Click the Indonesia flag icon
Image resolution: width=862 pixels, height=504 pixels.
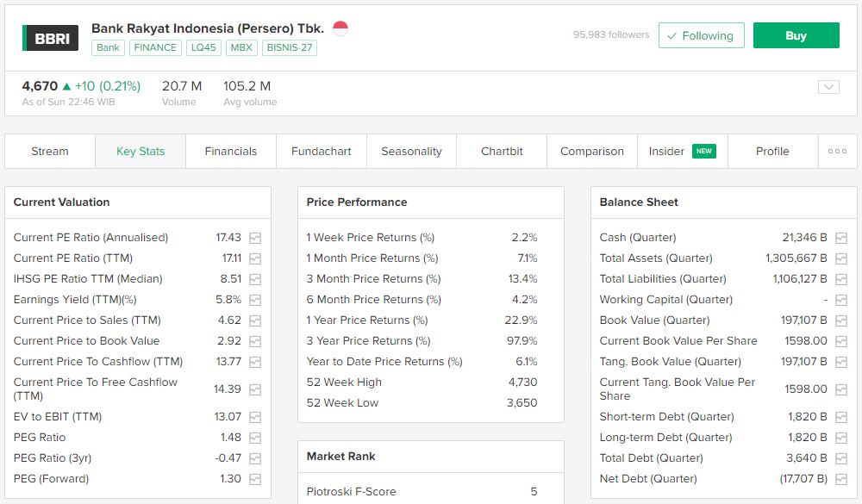click(340, 28)
